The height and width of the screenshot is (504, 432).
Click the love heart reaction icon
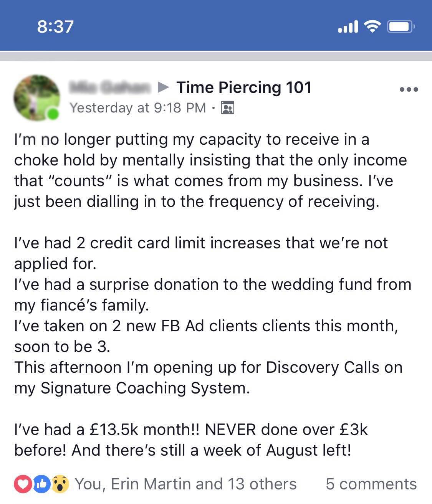point(23,484)
